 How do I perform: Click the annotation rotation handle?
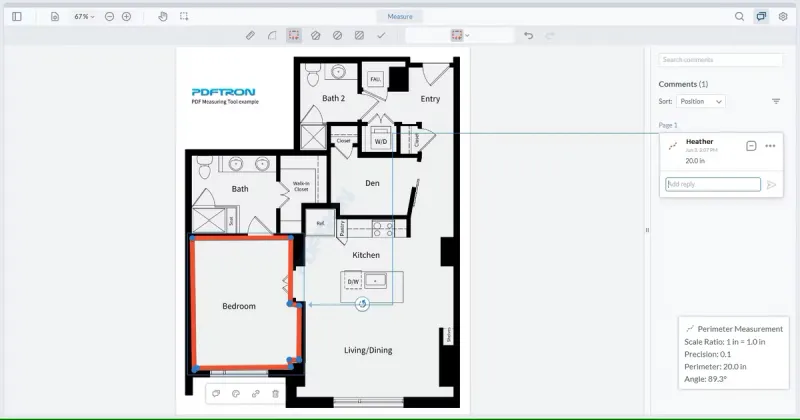point(362,304)
